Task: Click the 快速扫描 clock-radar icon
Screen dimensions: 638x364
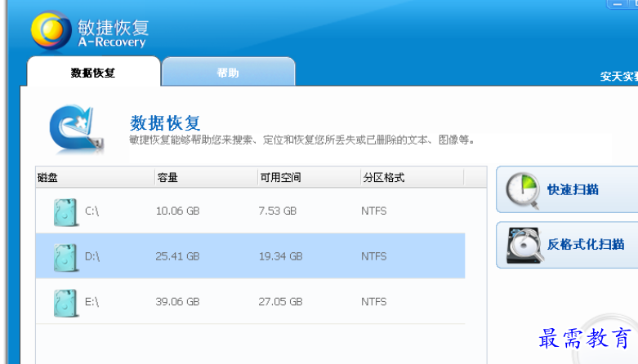Action: 522,189
